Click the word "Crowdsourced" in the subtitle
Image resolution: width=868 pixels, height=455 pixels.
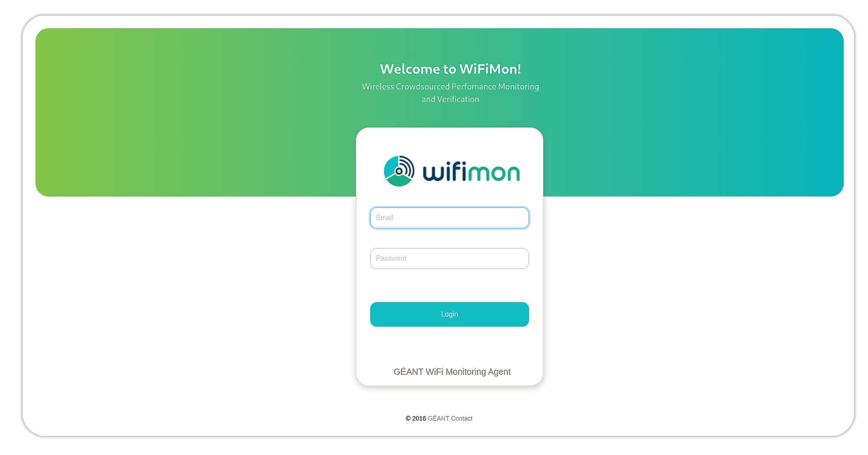point(422,86)
